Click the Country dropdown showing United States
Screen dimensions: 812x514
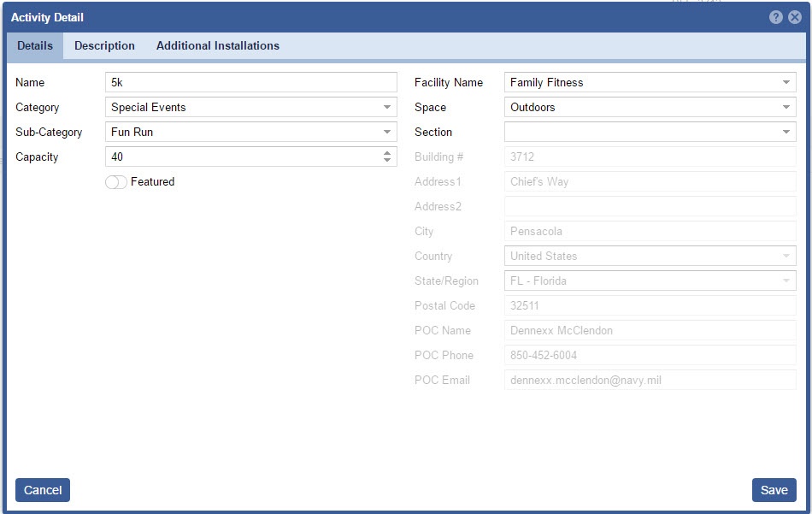650,257
